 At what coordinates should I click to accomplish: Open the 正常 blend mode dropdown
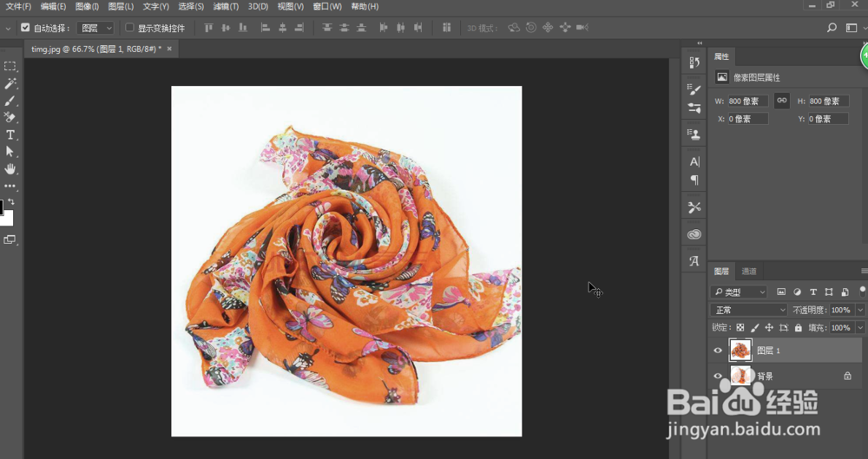coord(748,310)
